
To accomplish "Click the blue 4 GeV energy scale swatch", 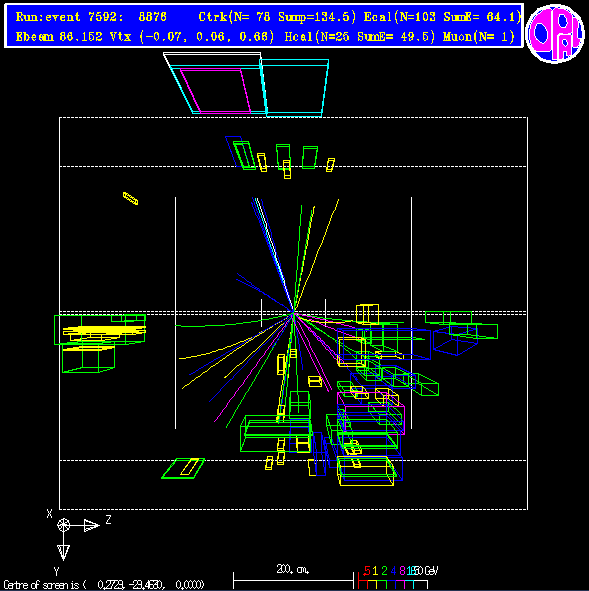I will (x=391, y=584).
